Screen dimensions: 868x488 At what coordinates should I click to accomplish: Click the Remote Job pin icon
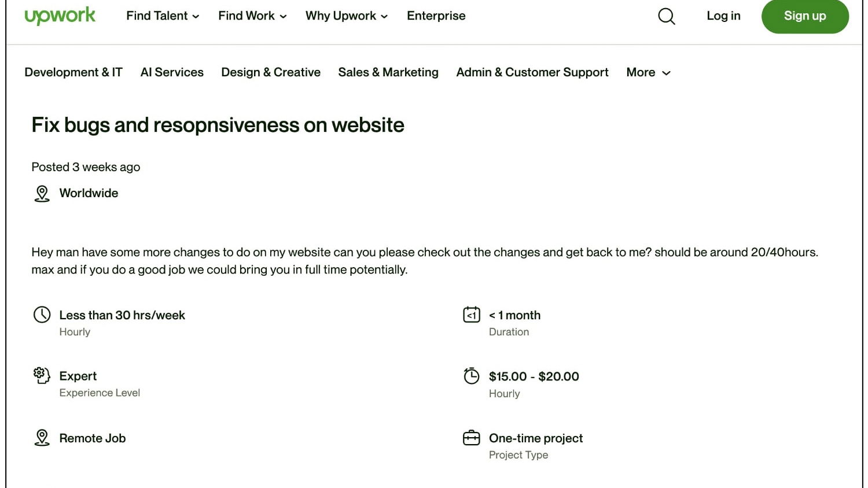[42, 438]
